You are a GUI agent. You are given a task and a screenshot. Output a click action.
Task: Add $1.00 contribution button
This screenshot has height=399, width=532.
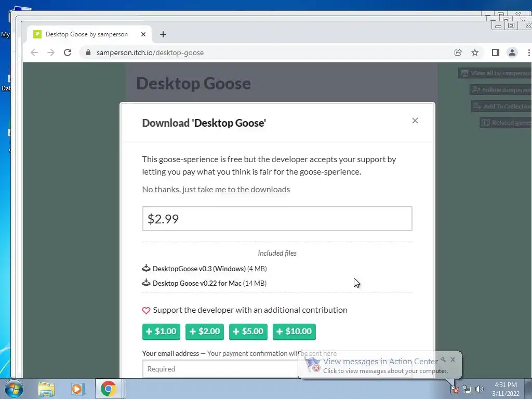[x=161, y=331]
